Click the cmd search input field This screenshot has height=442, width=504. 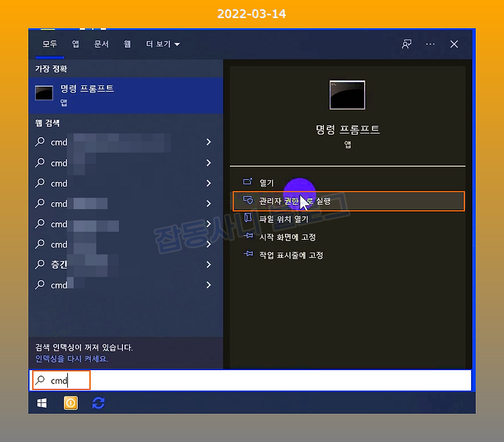(x=251, y=380)
